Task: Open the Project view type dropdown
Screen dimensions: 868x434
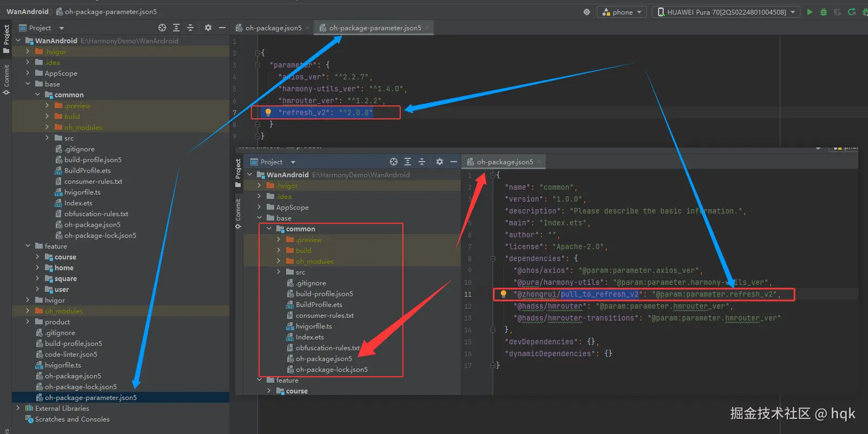Action: pyautogui.click(x=61, y=28)
